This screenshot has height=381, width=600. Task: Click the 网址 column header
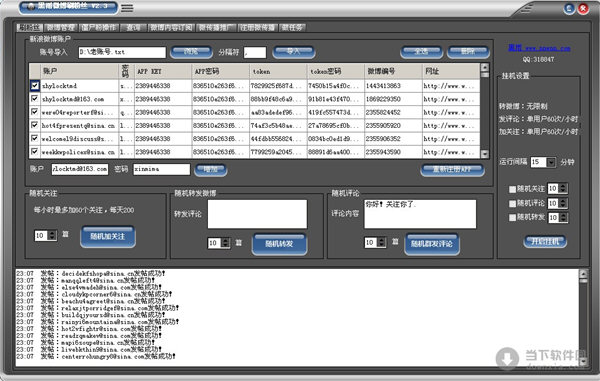point(451,71)
